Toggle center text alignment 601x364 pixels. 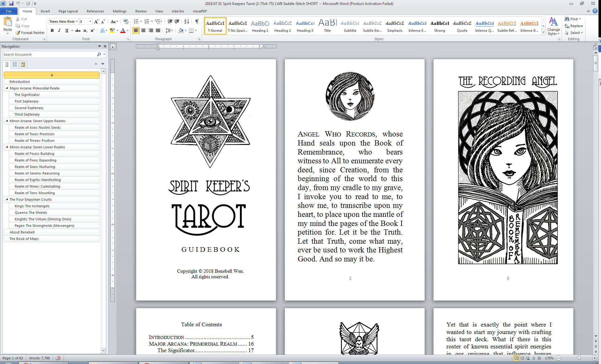click(x=143, y=31)
